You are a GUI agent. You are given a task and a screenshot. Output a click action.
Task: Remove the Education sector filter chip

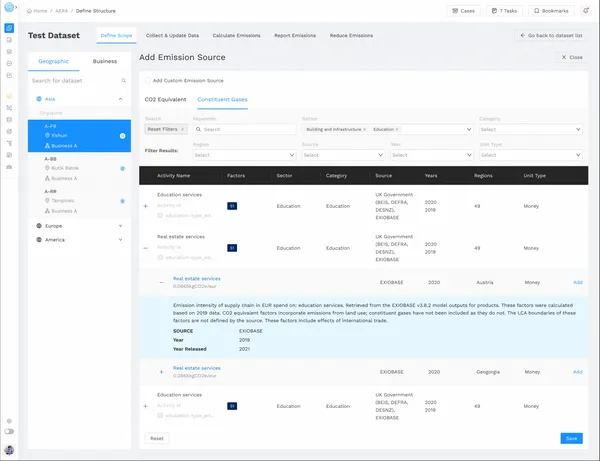[x=398, y=129]
